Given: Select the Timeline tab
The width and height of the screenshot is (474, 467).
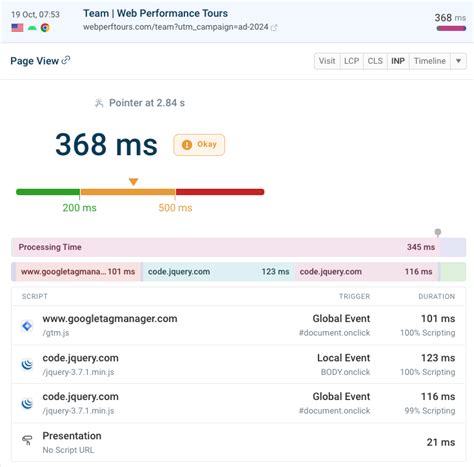Looking at the screenshot, I should pyautogui.click(x=430, y=61).
